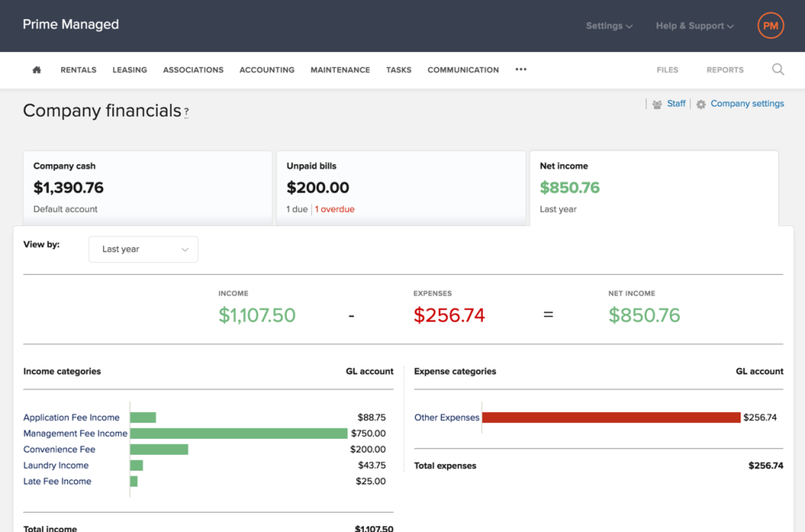
Task: Open Management Fee Income GL account
Action: 75,433
